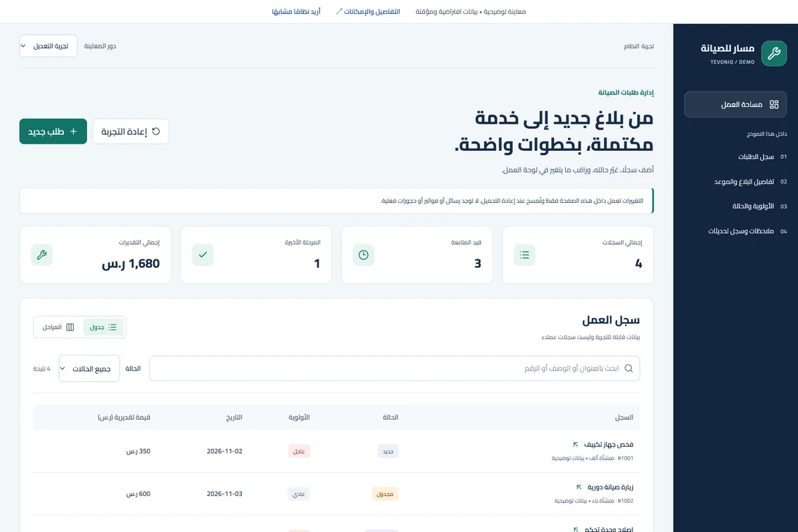Screen dimensions: 798x532
Task: Click the chevron of تجربة التعديل dropdown
Action: pyautogui.click(x=24, y=46)
